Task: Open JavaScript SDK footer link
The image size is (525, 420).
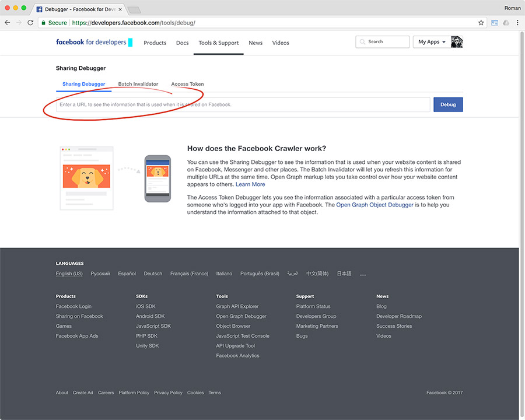Action: (153, 326)
